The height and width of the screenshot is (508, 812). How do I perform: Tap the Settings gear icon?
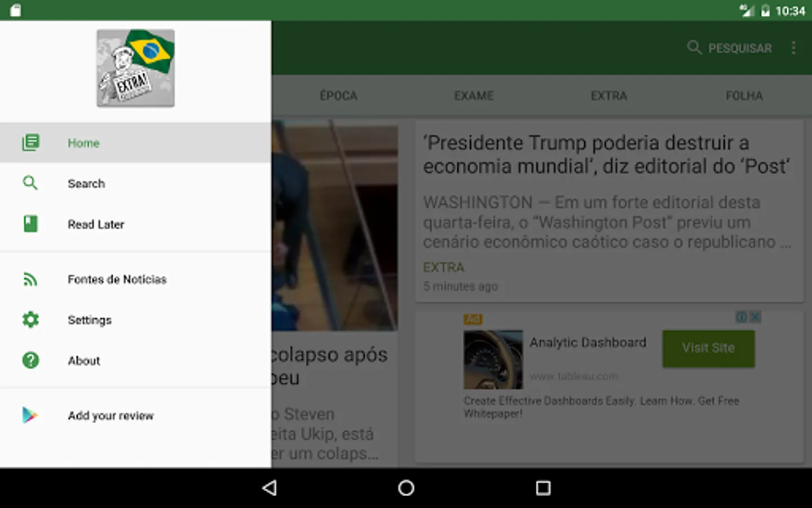pyautogui.click(x=30, y=319)
